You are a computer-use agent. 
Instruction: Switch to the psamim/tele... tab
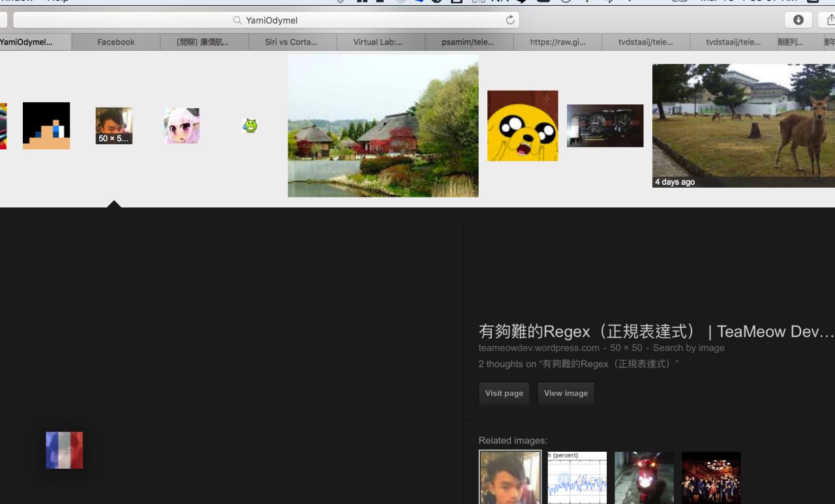[x=468, y=42]
